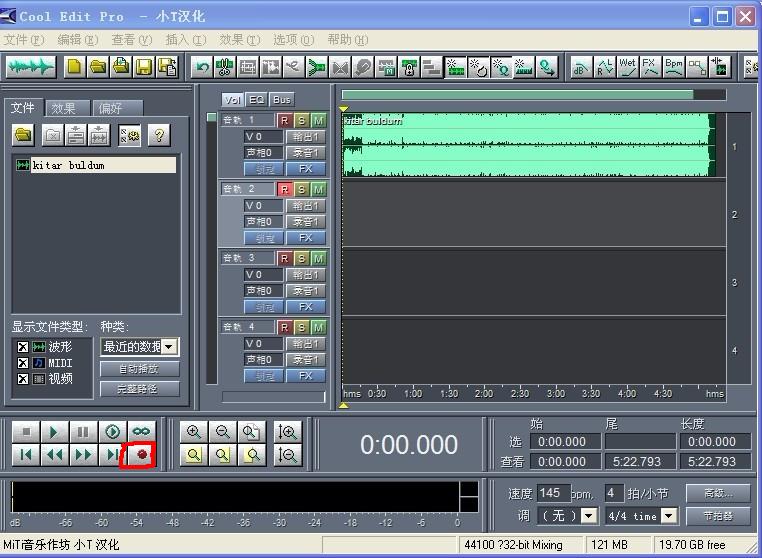Enable Loop play with the infinity button
Image resolution: width=762 pixels, height=558 pixels.
point(141,431)
